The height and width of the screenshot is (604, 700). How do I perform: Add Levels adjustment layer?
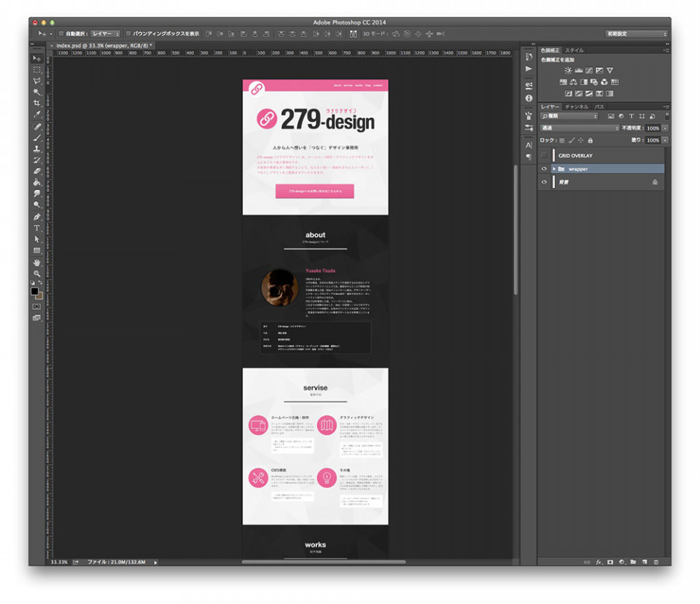(x=578, y=71)
